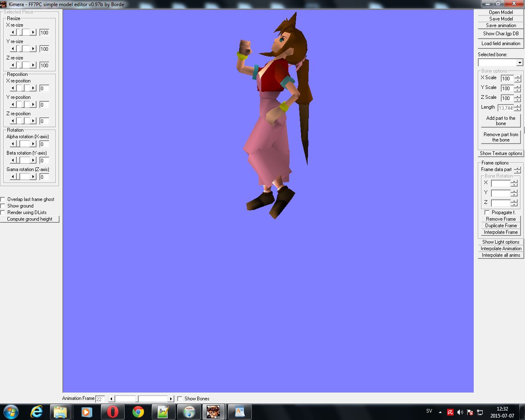Viewport: 525px width, 420px height.
Task: Increase Z Scale with spinner up arrow
Action: click(x=518, y=96)
